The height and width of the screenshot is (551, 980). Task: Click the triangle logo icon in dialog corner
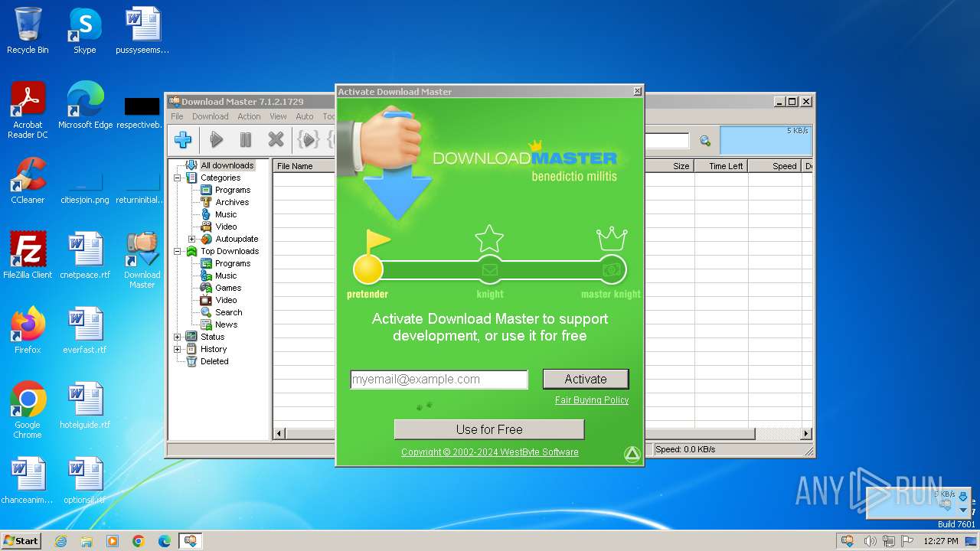click(x=632, y=455)
